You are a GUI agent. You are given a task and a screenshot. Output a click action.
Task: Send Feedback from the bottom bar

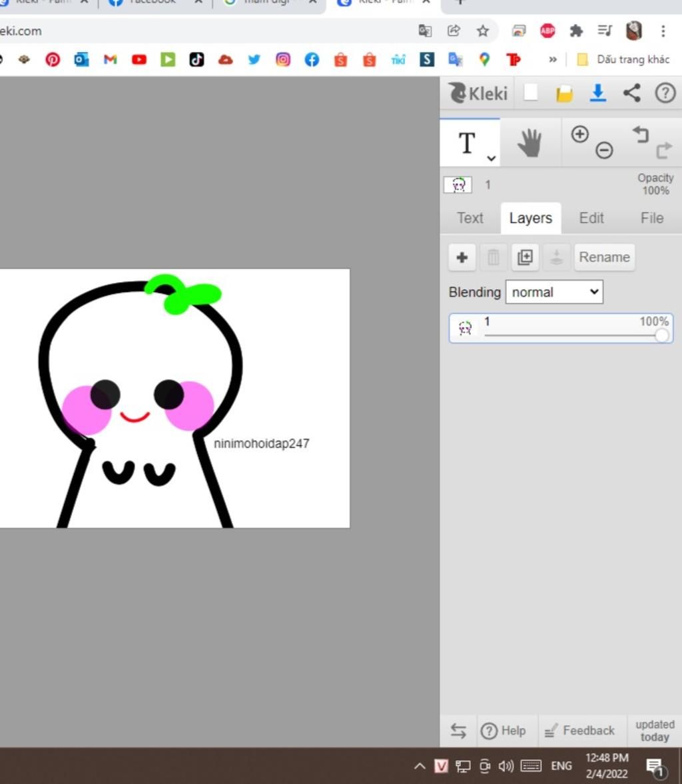tap(579, 731)
